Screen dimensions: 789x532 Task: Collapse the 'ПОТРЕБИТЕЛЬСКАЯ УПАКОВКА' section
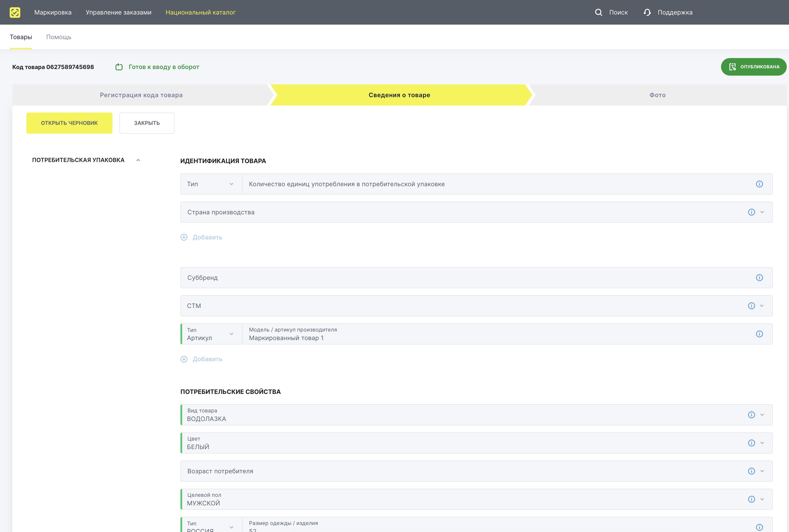pyautogui.click(x=138, y=160)
